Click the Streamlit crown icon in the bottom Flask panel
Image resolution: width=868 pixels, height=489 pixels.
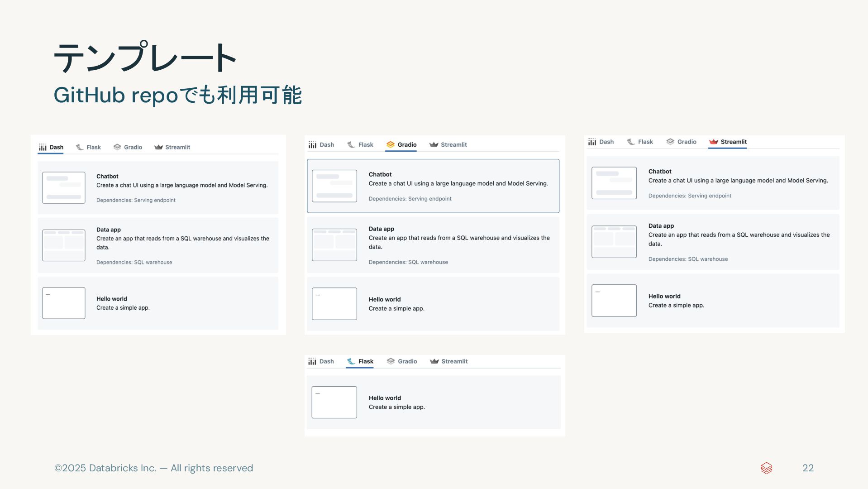point(434,361)
